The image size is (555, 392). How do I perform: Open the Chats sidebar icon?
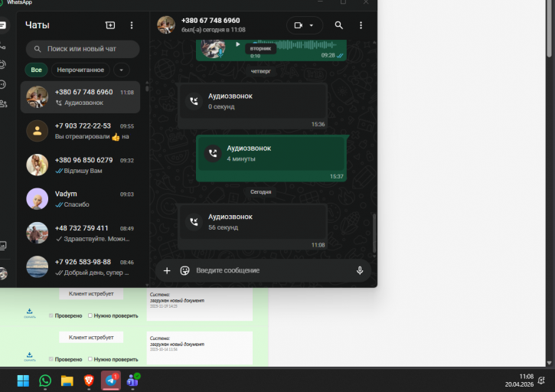(3, 25)
